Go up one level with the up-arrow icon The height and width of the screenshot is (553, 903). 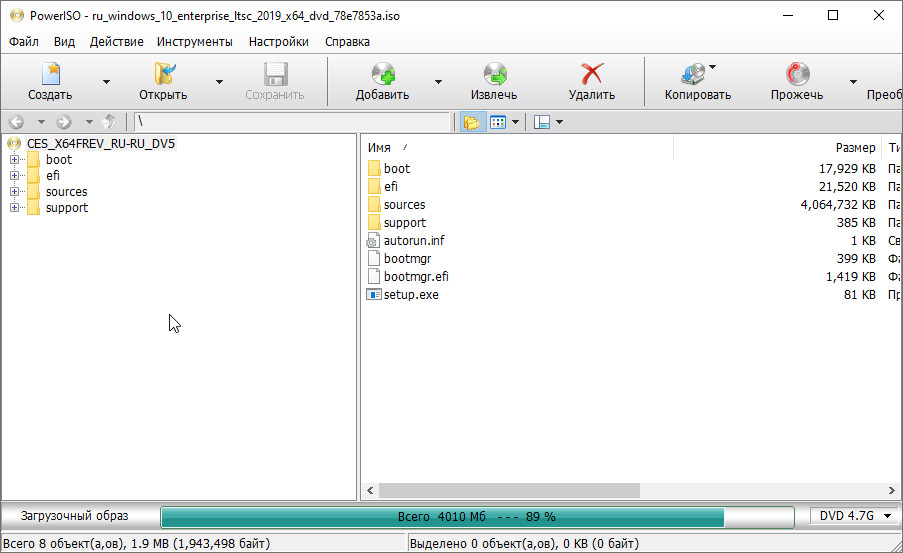(109, 122)
